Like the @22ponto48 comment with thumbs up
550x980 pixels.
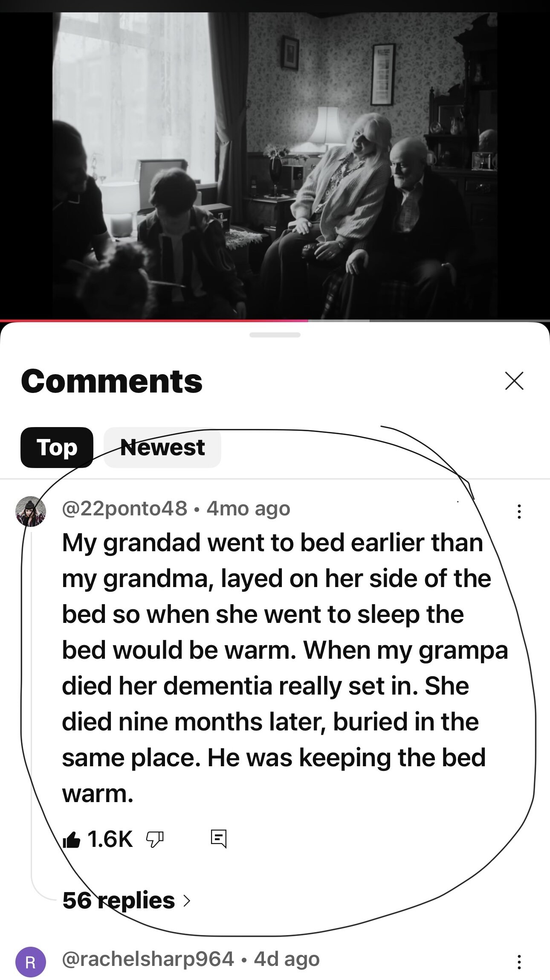coord(72,840)
